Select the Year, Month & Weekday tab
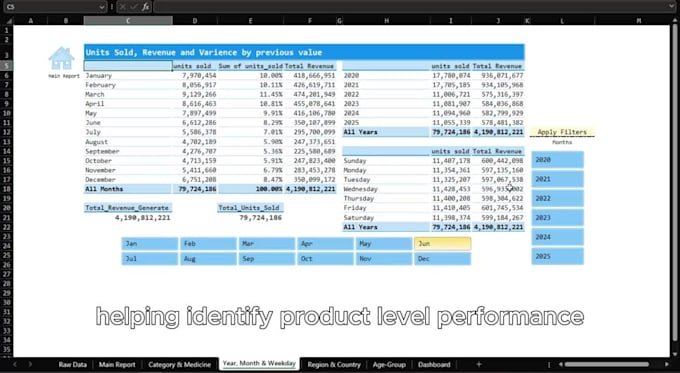 259,363
